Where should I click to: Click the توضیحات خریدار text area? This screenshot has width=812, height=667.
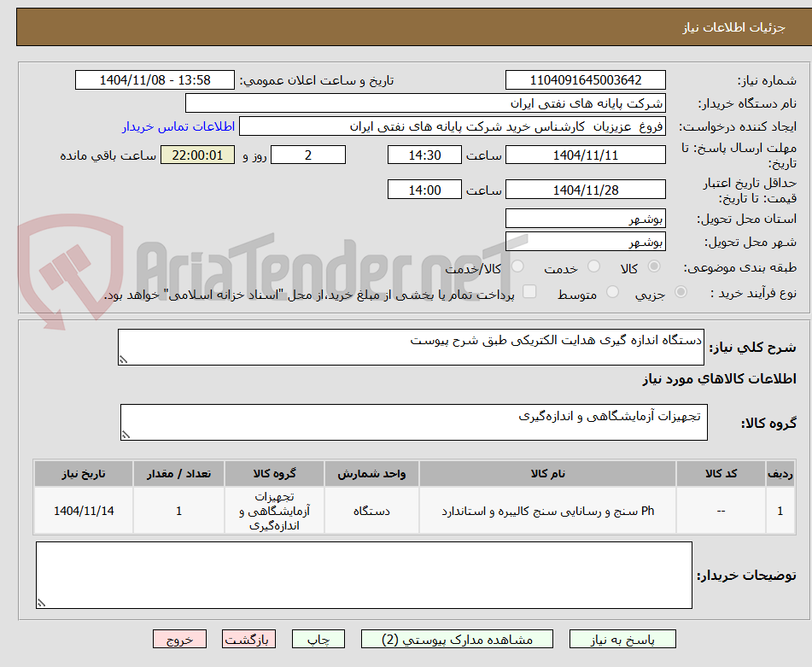coord(364,575)
